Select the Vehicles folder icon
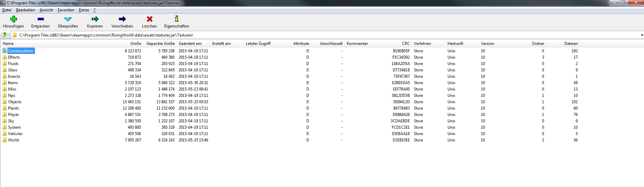 click(x=4, y=134)
